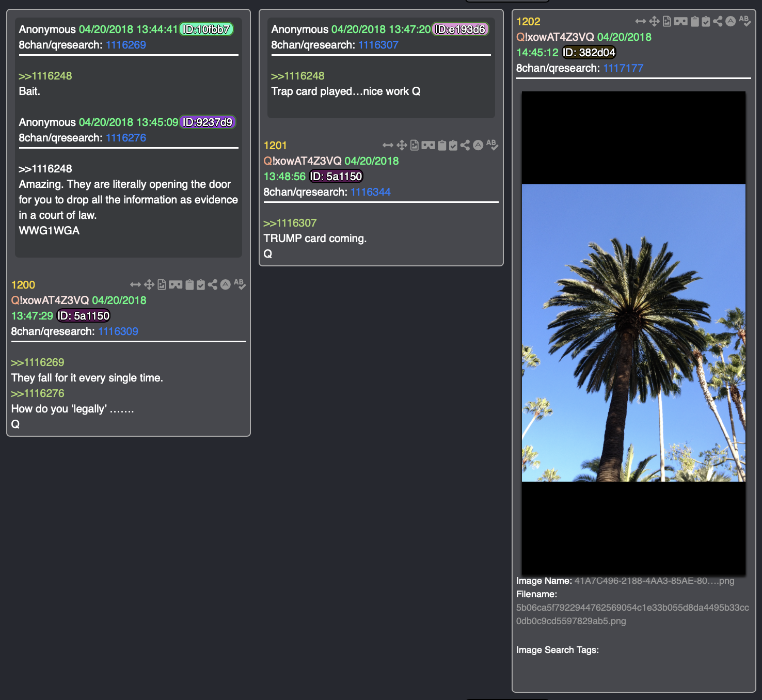Click the Q!xowAT4Z3VQ tripcode on post 1202
The height and width of the screenshot is (700, 762).
pyautogui.click(x=555, y=37)
